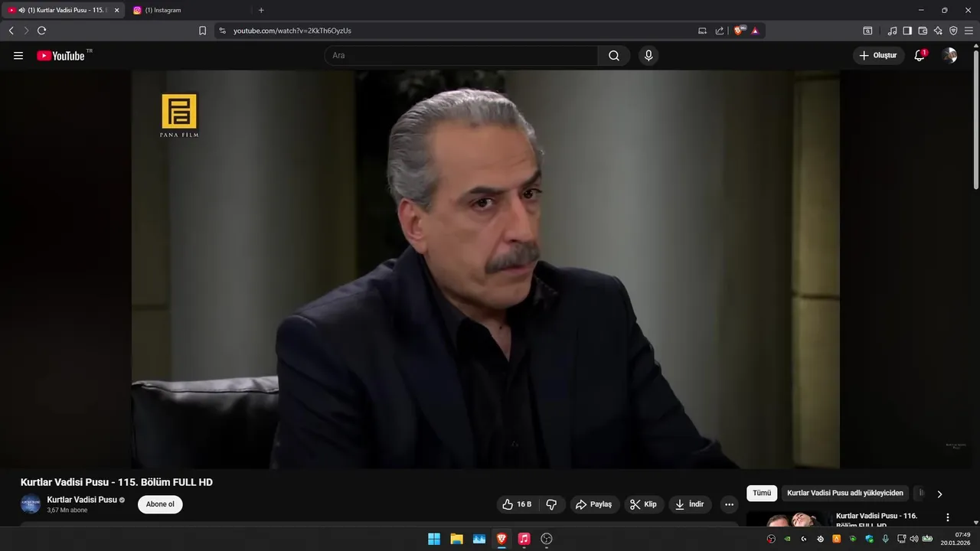The width and height of the screenshot is (980, 551).
Task: Like the video with thumbs up
Action: (x=517, y=504)
